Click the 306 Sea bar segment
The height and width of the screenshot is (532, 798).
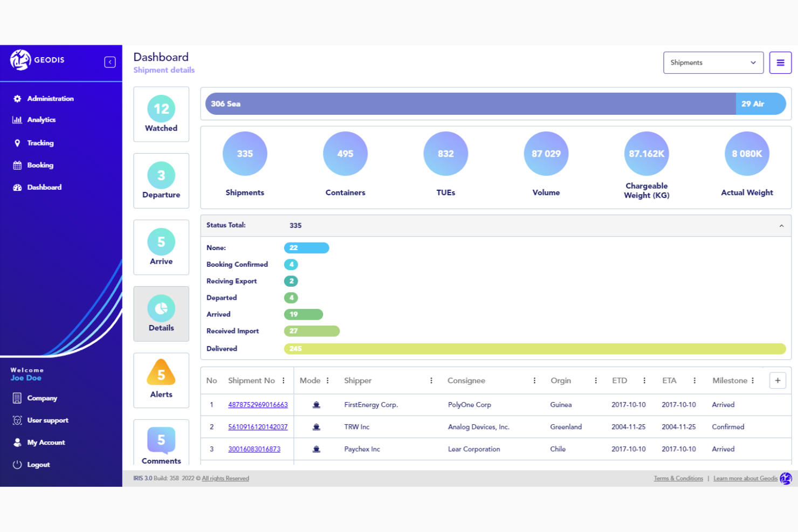(x=470, y=103)
